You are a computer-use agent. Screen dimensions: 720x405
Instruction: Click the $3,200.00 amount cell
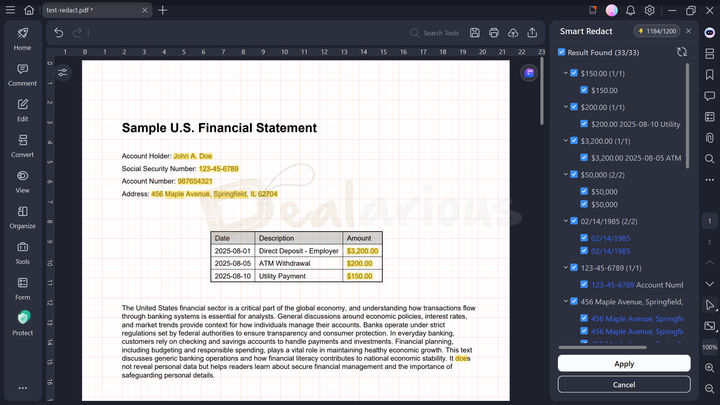(362, 251)
